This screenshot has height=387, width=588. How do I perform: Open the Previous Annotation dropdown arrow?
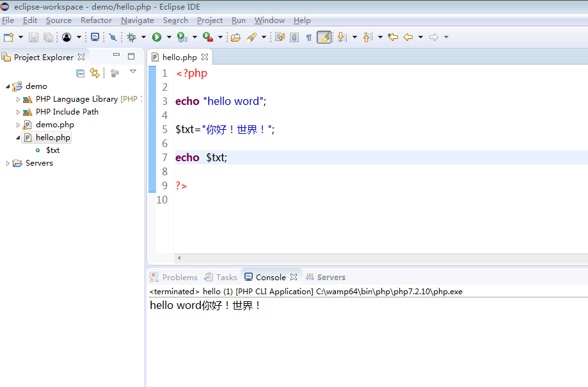coord(380,37)
